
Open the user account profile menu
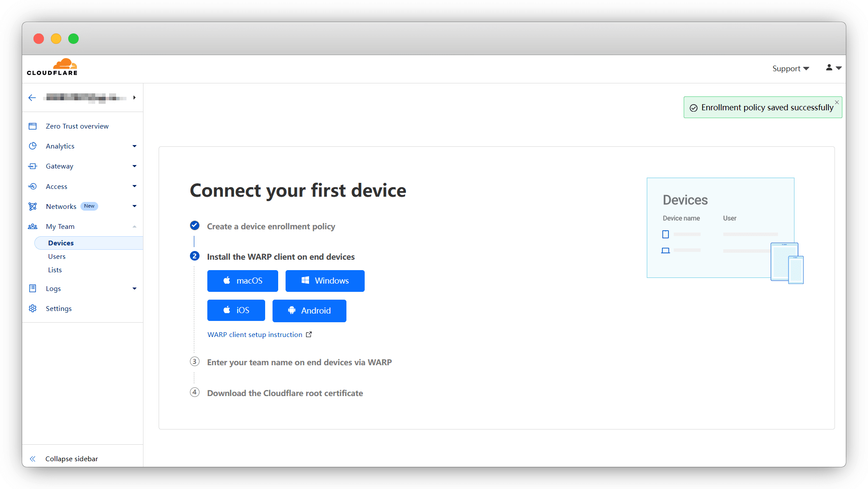(x=834, y=68)
